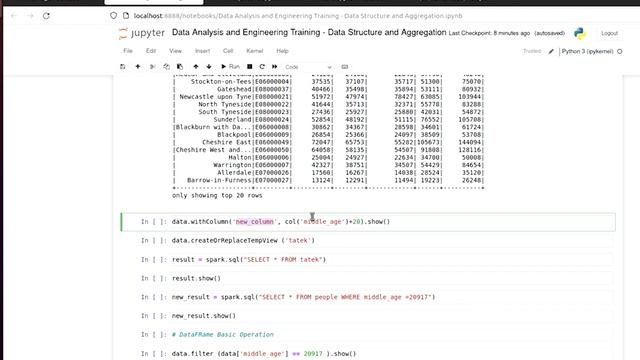
Task: Open the File menu
Action: tap(128, 51)
